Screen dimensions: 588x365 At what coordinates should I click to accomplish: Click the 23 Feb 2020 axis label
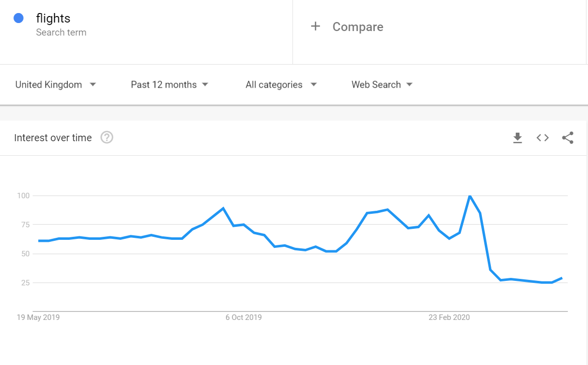[449, 317]
